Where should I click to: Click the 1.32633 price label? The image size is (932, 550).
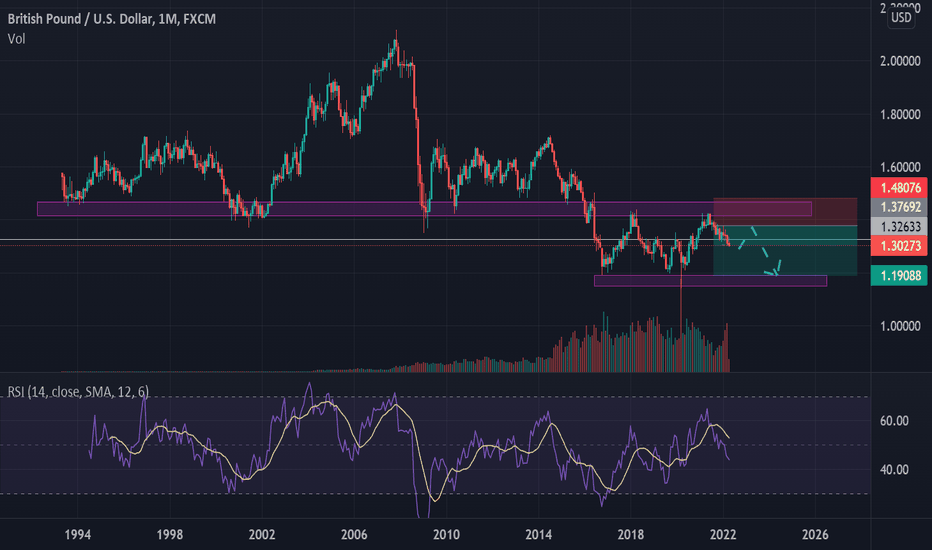pos(899,227)
